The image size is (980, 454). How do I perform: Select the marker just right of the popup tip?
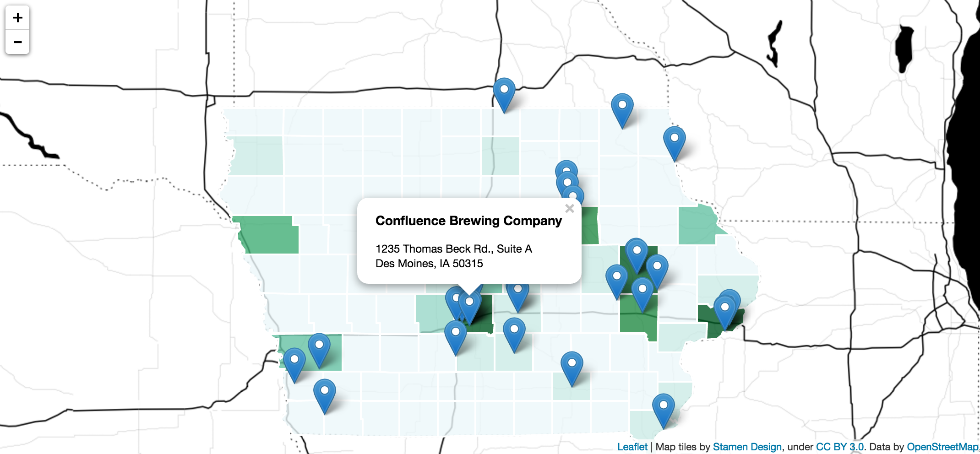[518, 293]
